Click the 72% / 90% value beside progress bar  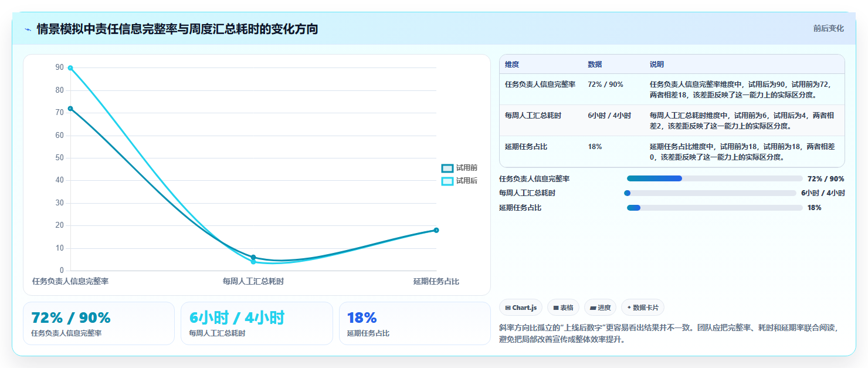(826, 178)
